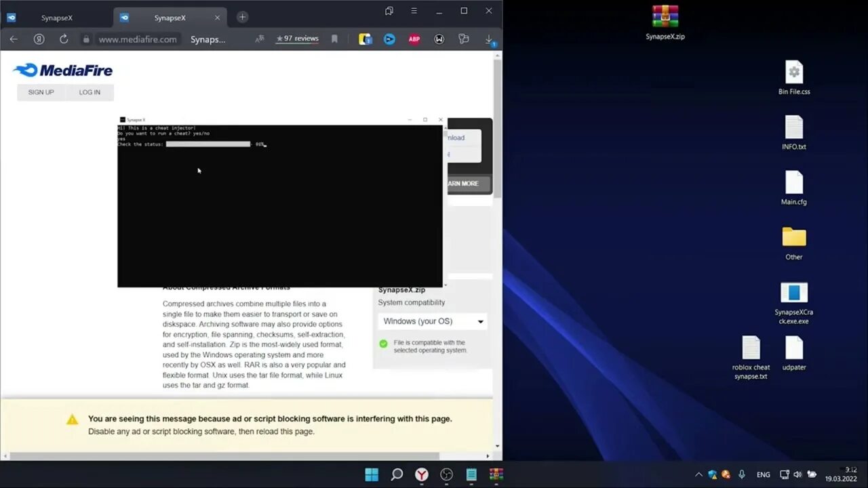The height and width of the screenshot is (488, 868).
Task: Click the console status progress bar
Action: 208,144
